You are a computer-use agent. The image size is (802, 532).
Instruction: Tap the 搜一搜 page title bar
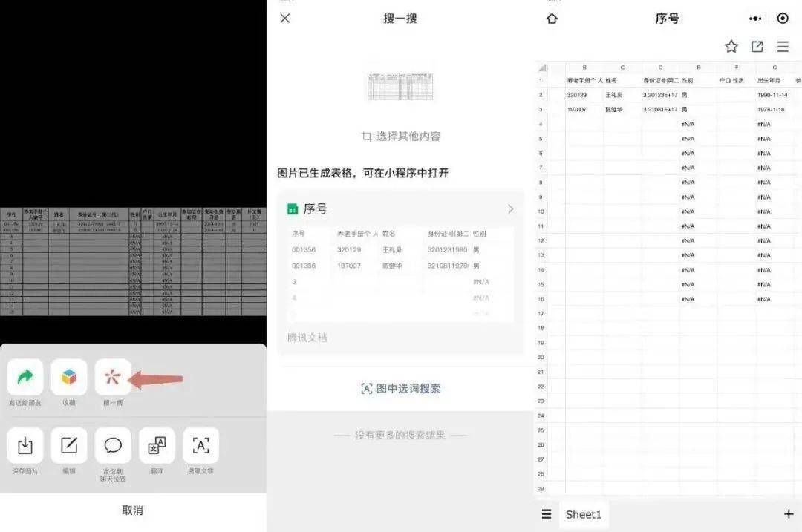coord(401,18)
